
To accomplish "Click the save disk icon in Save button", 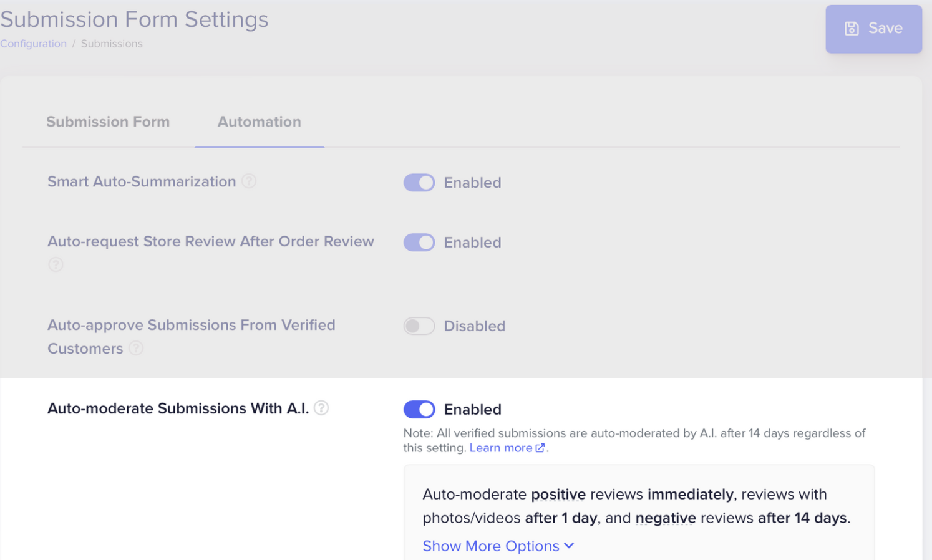I will point(852,28).
